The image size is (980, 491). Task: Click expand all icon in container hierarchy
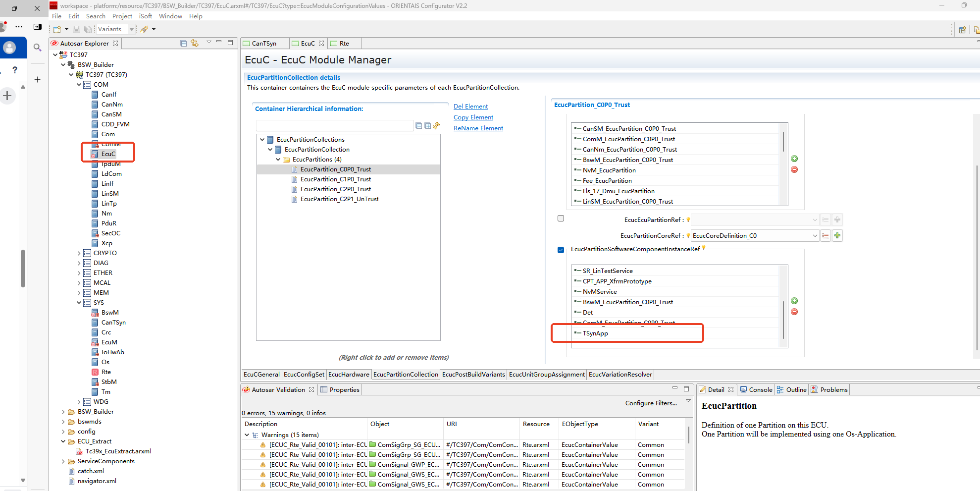point(427,126)
